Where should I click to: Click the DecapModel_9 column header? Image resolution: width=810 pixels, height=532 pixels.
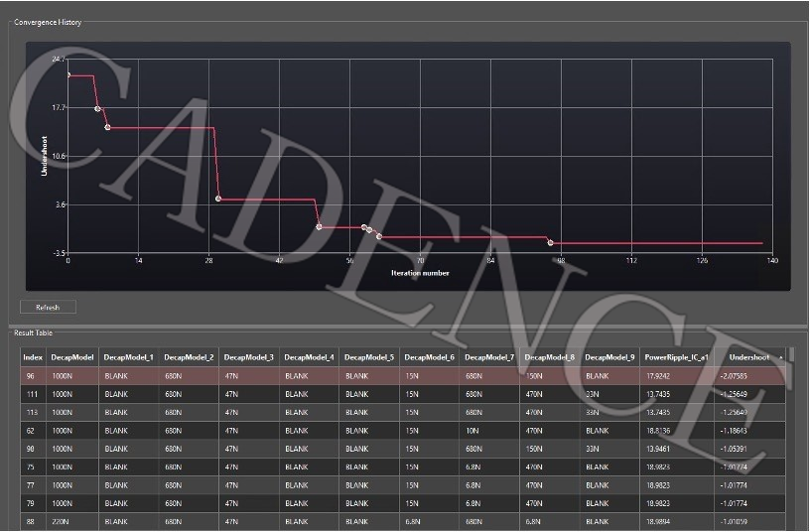[x=610, y=357]
